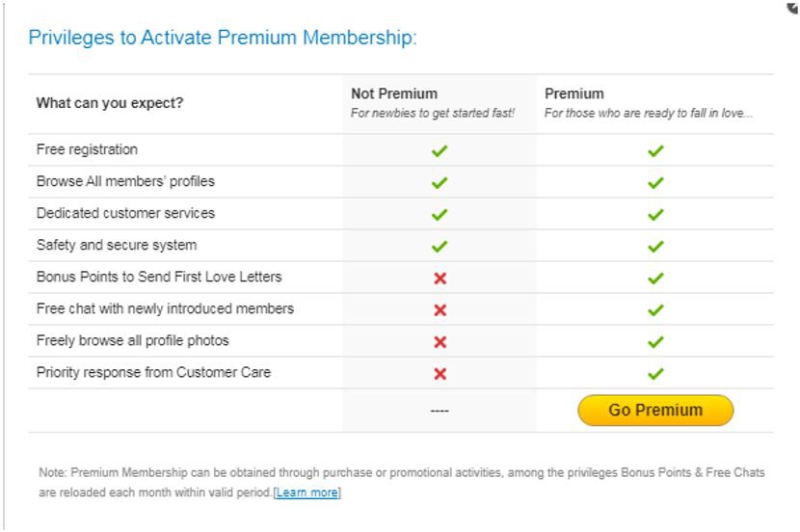The height and width of the screenshot is (532, 800).
Task: Click red X for Freely browse profile photos
Action: [x=440, y=341]
